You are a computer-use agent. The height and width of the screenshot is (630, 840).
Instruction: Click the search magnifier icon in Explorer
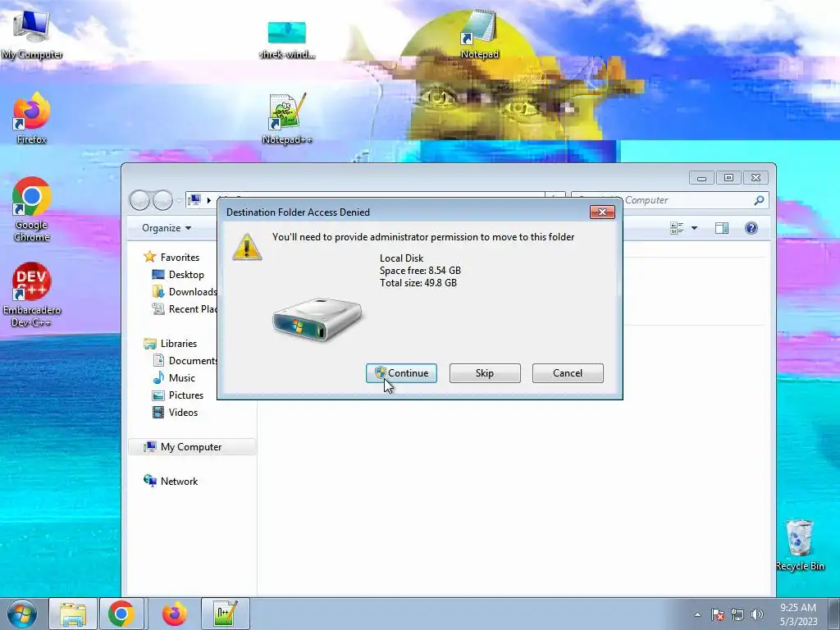coord(759,200)
